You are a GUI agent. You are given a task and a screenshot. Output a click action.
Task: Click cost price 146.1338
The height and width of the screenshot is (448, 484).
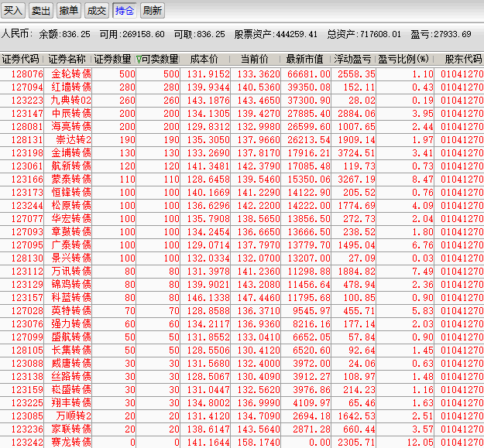[x=208, y=298]
